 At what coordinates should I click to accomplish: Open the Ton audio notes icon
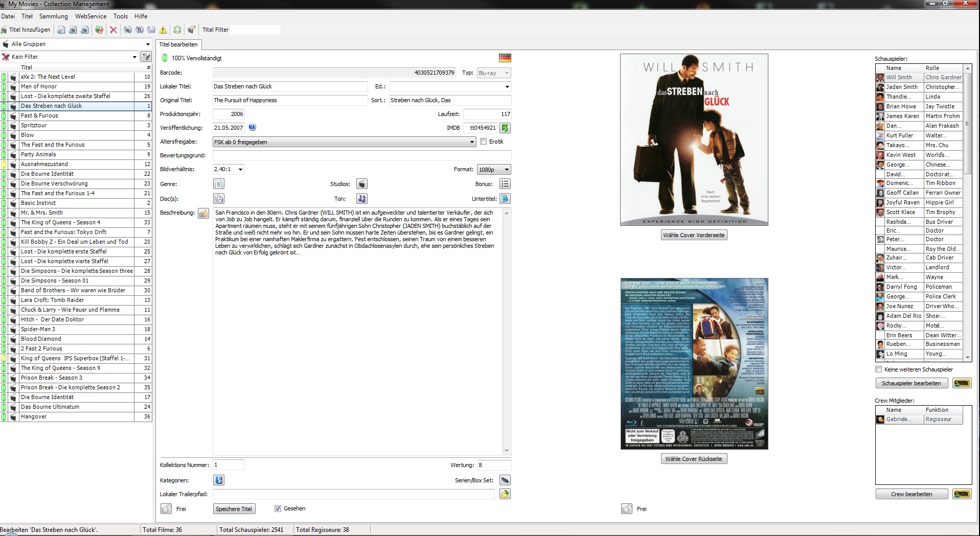(361, 199)
